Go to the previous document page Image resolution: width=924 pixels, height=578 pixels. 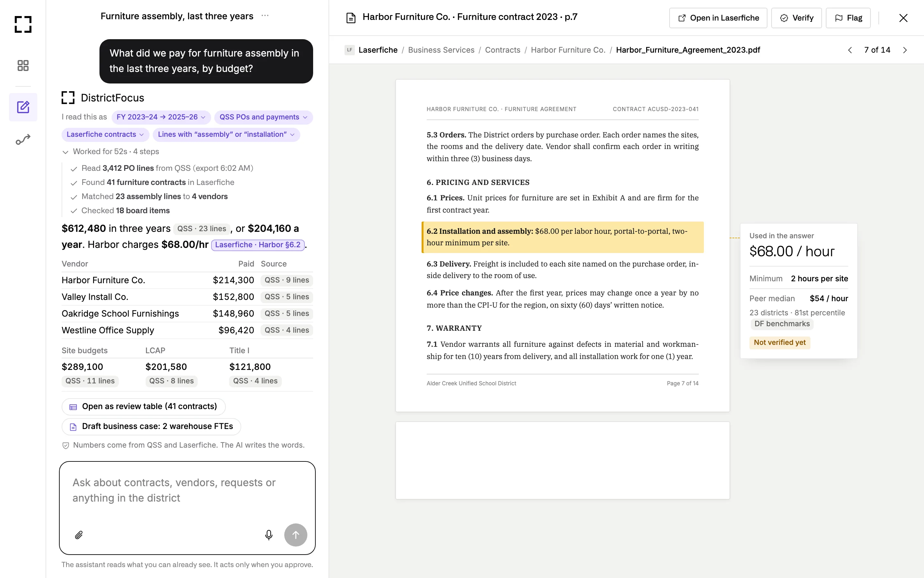point(850,50)
